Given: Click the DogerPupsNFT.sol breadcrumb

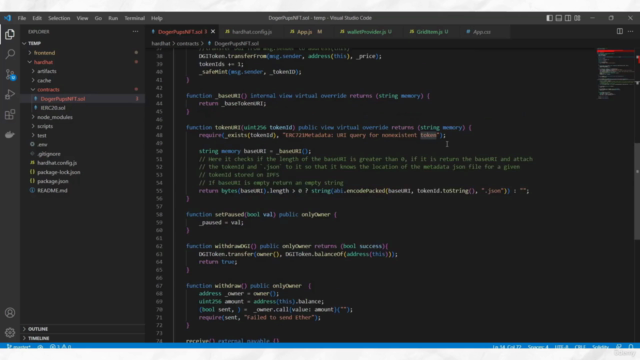Looking at the screenshot, I should coord(233,43).
